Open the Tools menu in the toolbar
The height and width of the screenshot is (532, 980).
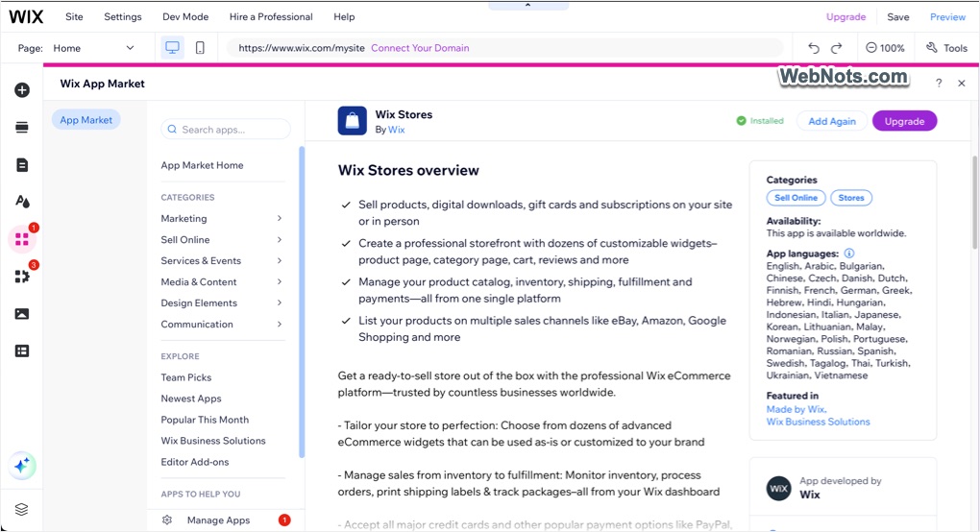[x=947, y=48]
